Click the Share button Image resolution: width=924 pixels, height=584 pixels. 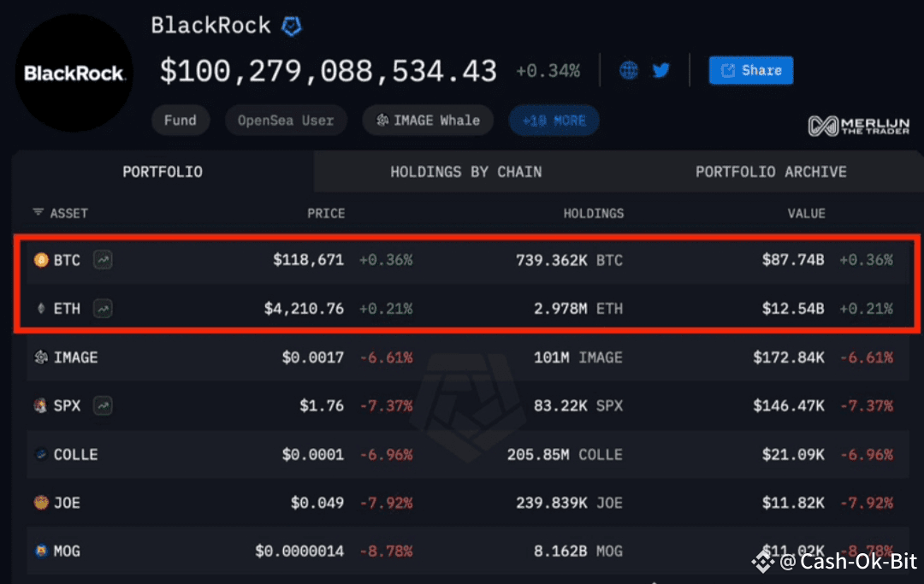(751, 71)
